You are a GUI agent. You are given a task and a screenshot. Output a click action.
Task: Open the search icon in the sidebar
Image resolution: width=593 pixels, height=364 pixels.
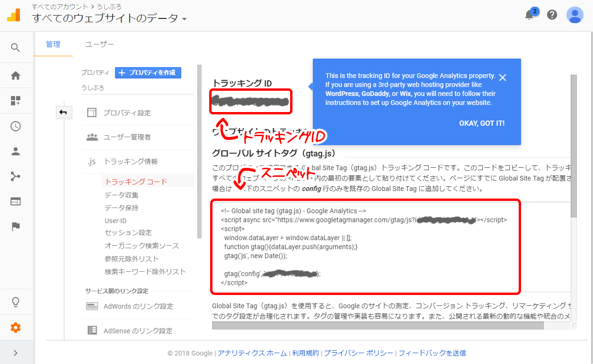(16, 47)
